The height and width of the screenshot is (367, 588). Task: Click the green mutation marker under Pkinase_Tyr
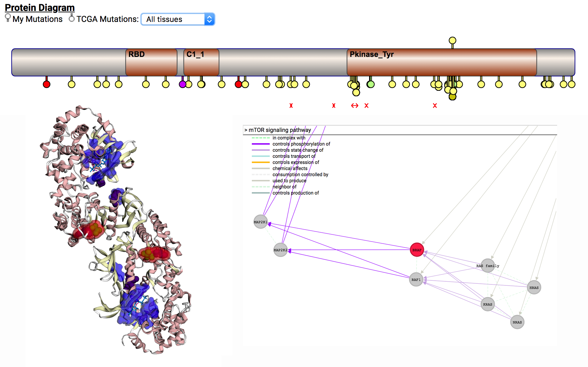[x=371, y=84]
